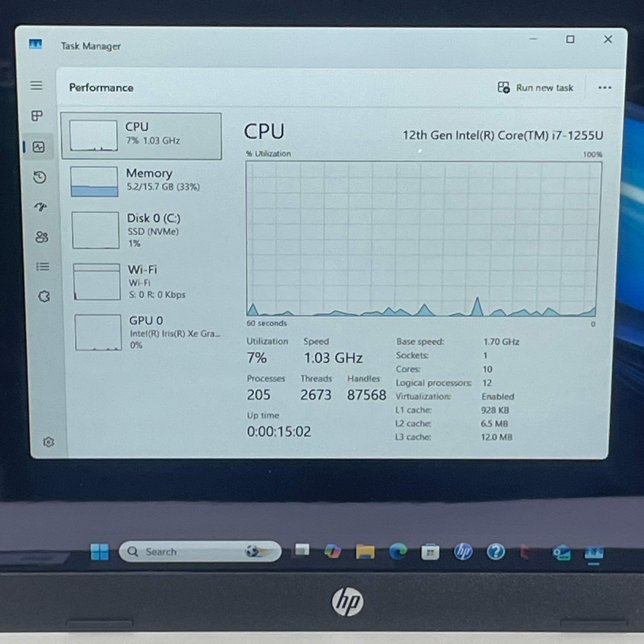Maximize the Task Manager window
Viewport: 644px width, 644px height.
point(570,39)
